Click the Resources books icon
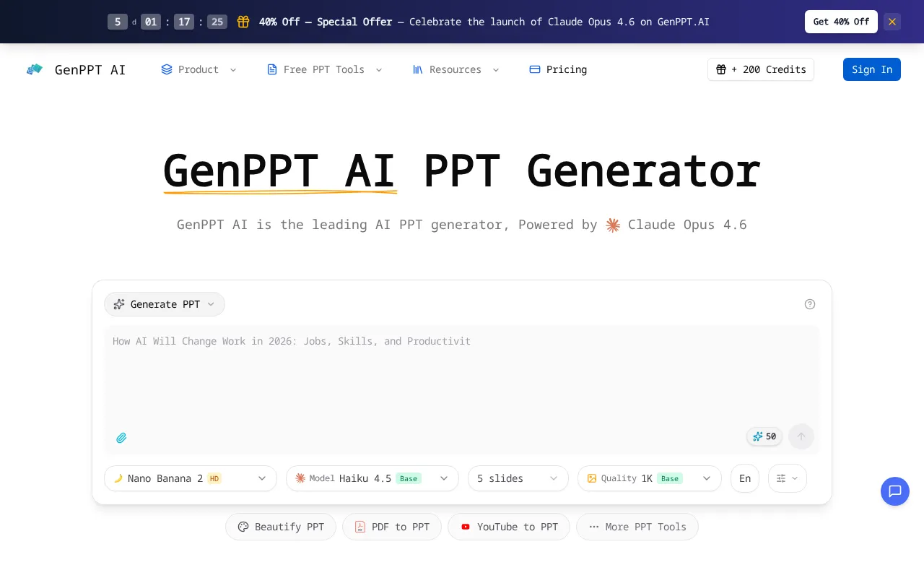 418,69
